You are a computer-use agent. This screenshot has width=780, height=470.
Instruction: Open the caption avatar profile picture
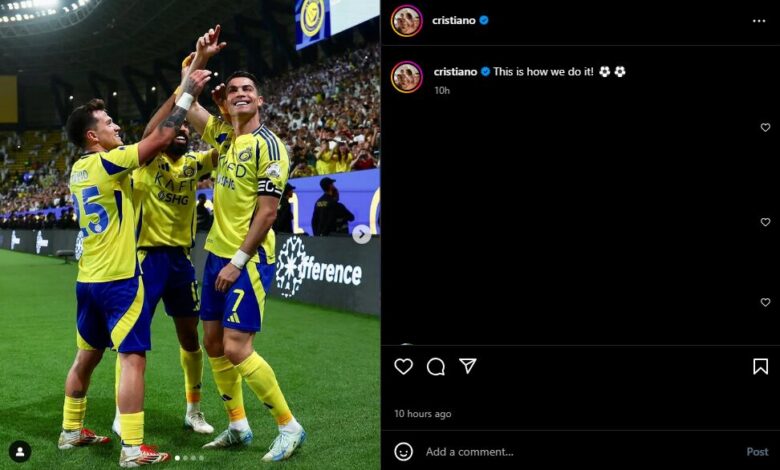point(407,77)
